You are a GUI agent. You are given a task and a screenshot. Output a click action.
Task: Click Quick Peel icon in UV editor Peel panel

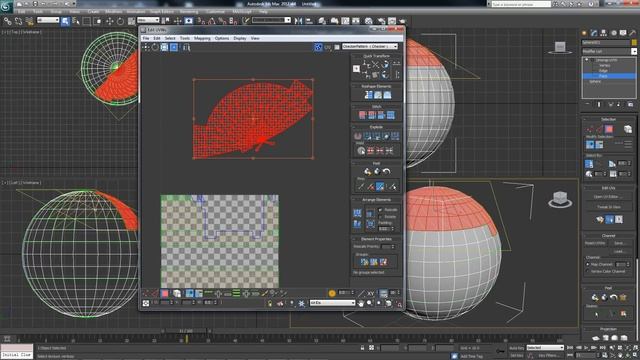[368, 172]
